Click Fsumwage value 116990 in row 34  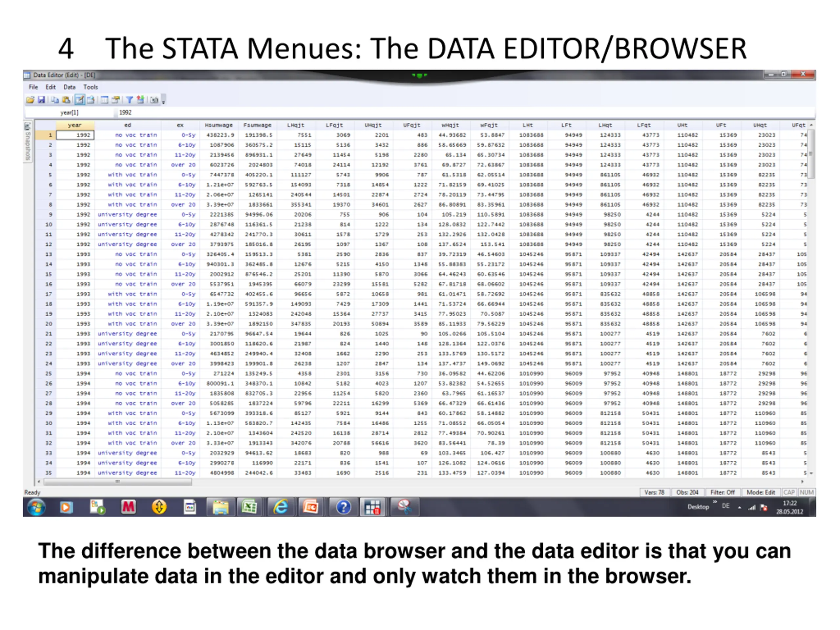click(258, 463)
